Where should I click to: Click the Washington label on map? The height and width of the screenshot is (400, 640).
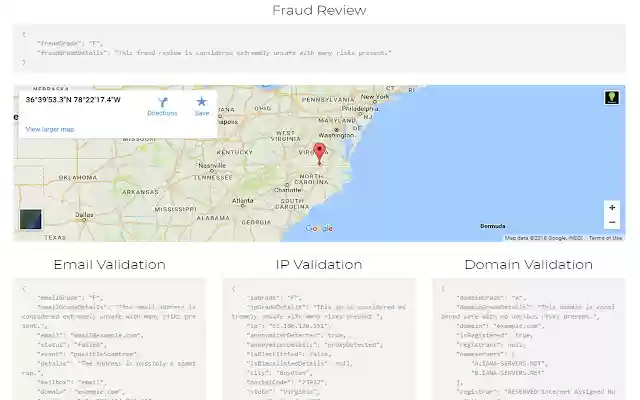pos(336,135)
